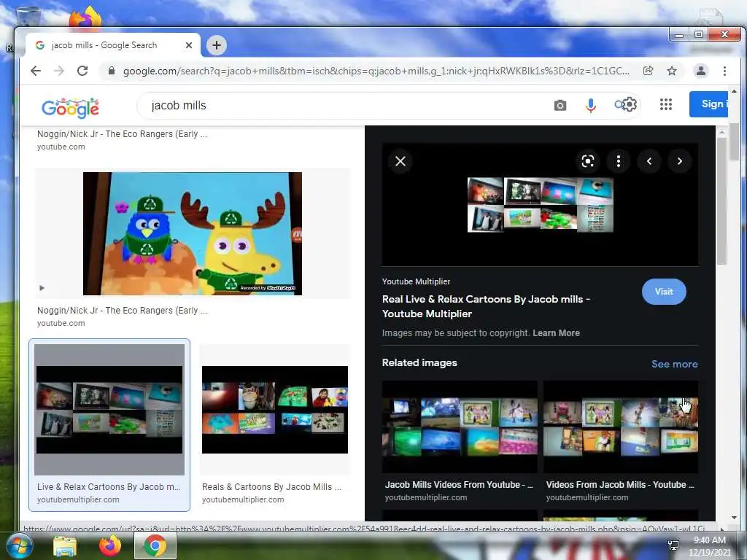Click See more related images
The height and width of the screenshot is (560, 747).
click(x=674, y=364)
